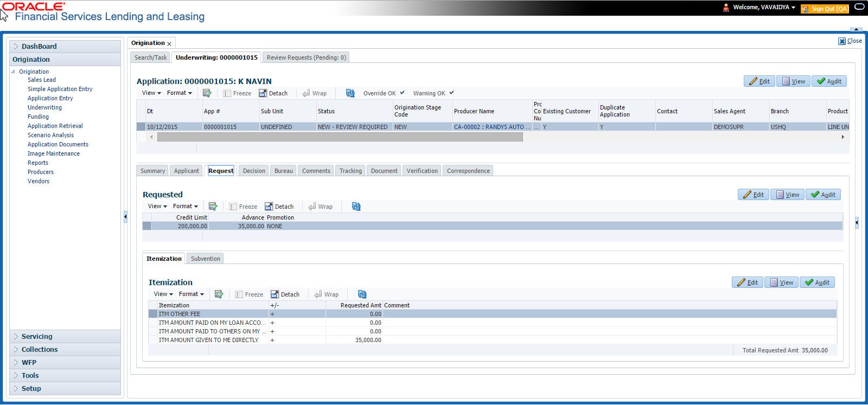Expand the Setup panel
The image size is (868, 405).
point(65,389)
